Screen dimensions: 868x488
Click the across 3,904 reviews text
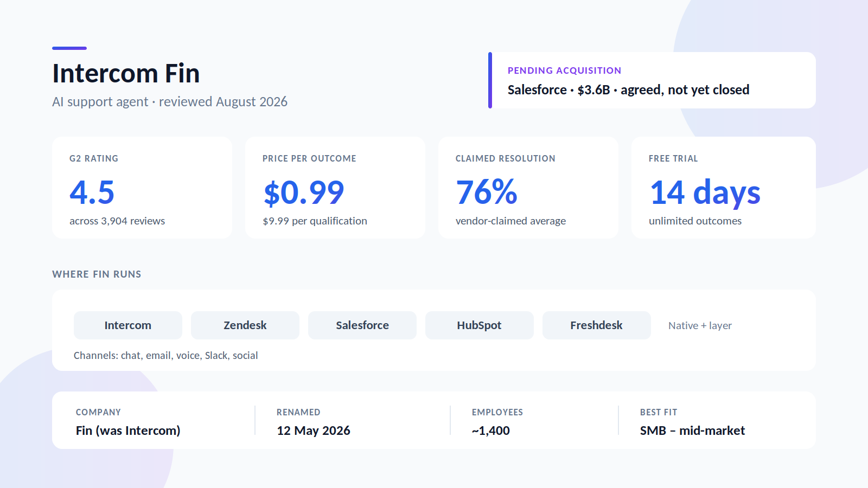(117, 221)
